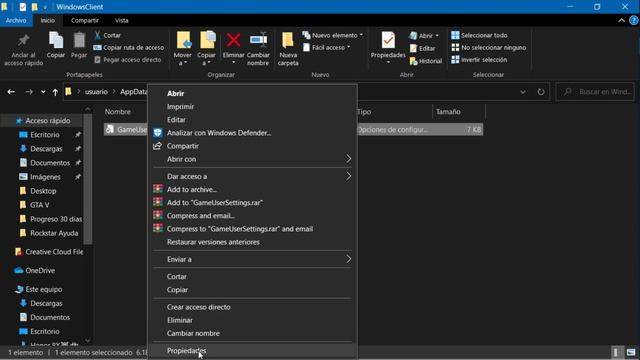Sort by the Tipo column header
640x360 pixels.
click(x=364, y=111)
